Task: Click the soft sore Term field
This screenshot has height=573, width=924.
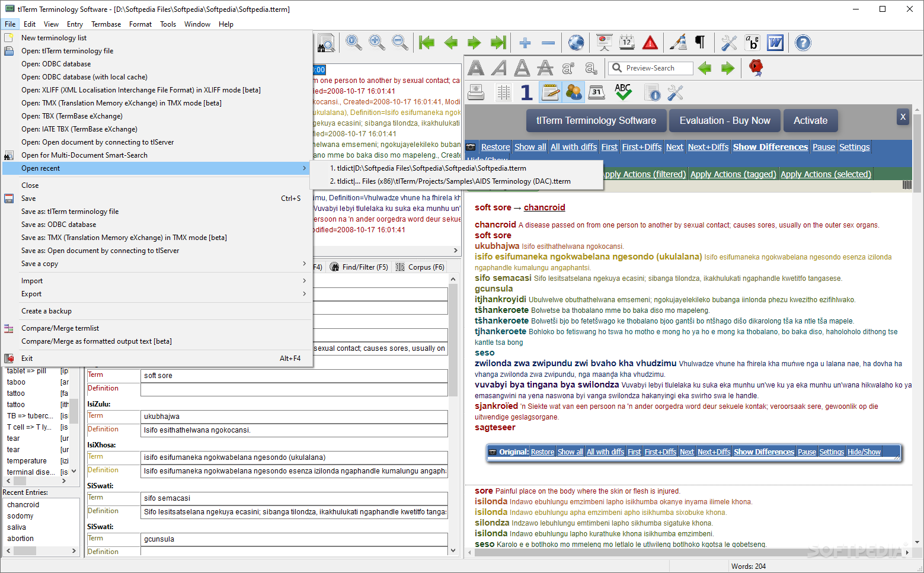Action: 294,376
